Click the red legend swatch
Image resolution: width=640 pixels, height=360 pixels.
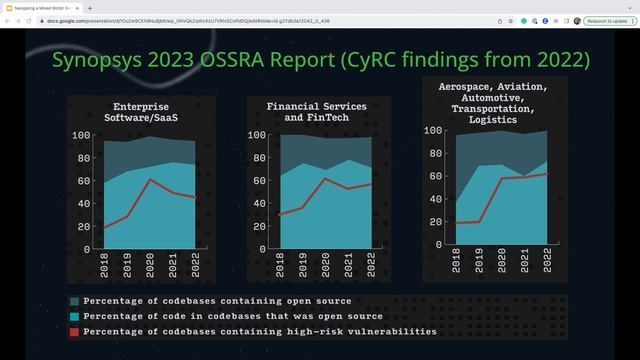tap(74, 332)
